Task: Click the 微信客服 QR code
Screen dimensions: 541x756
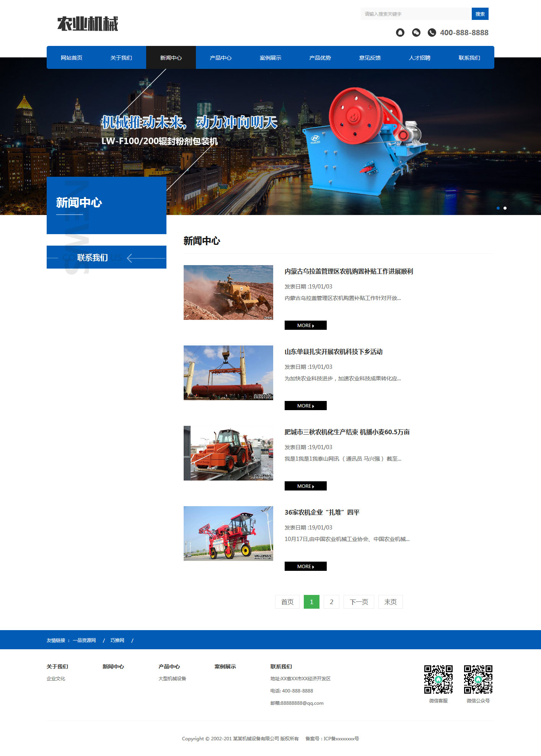Action: click(438, 679)
